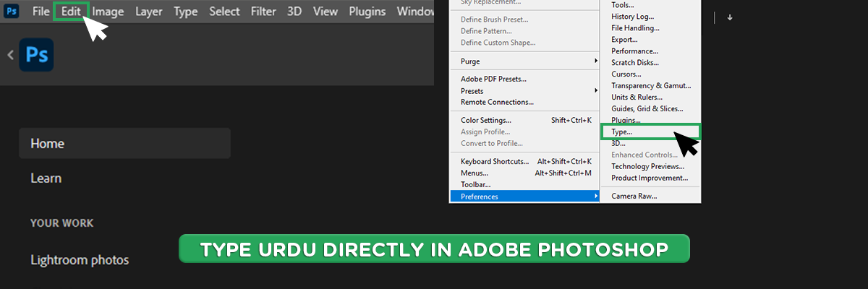The image size is (868, 289).
Task: Expand the Presets submenu
Action: pyautogui.click(x=525, y=91)
